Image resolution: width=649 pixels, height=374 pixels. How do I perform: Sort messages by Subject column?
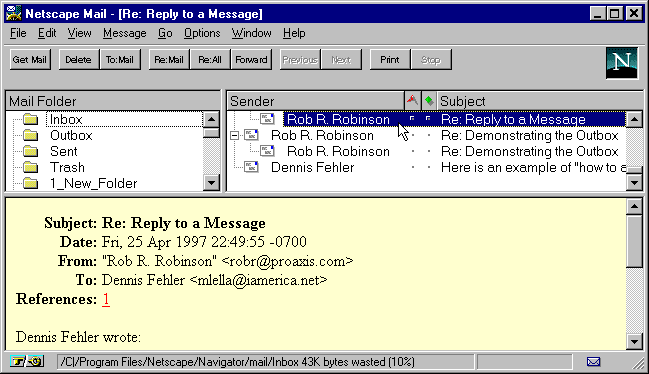tap(540, 101)
